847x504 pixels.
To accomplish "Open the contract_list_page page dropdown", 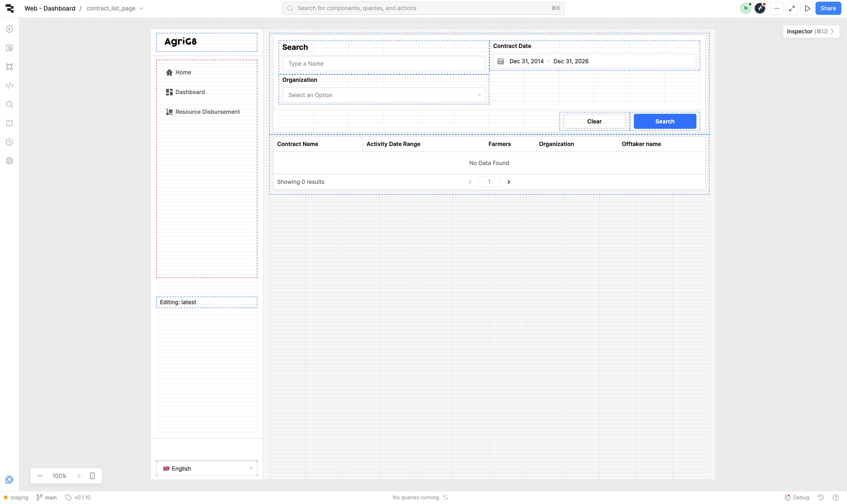I will [x=115, y=8].
